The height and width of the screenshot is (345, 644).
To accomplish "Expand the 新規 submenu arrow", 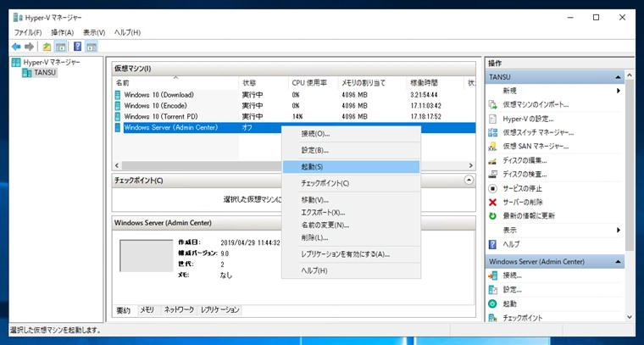I will click(618, 91).
